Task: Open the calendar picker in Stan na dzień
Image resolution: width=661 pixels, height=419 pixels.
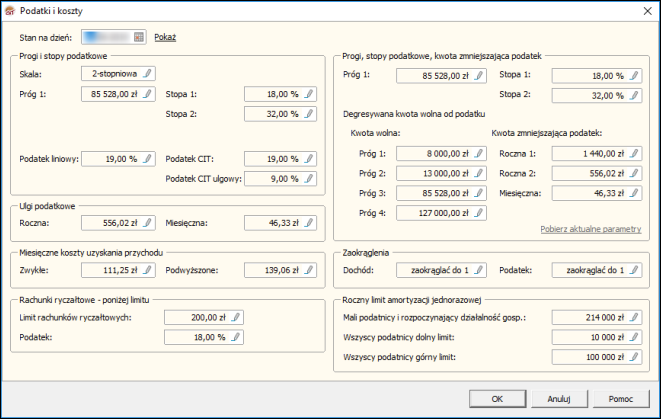Action: 139,37
